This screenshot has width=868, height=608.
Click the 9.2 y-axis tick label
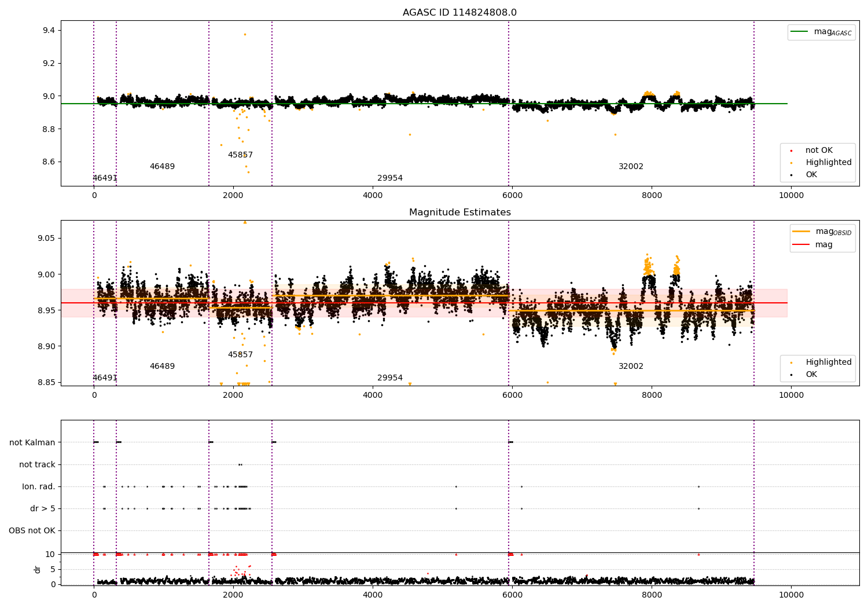pos(49,63)
